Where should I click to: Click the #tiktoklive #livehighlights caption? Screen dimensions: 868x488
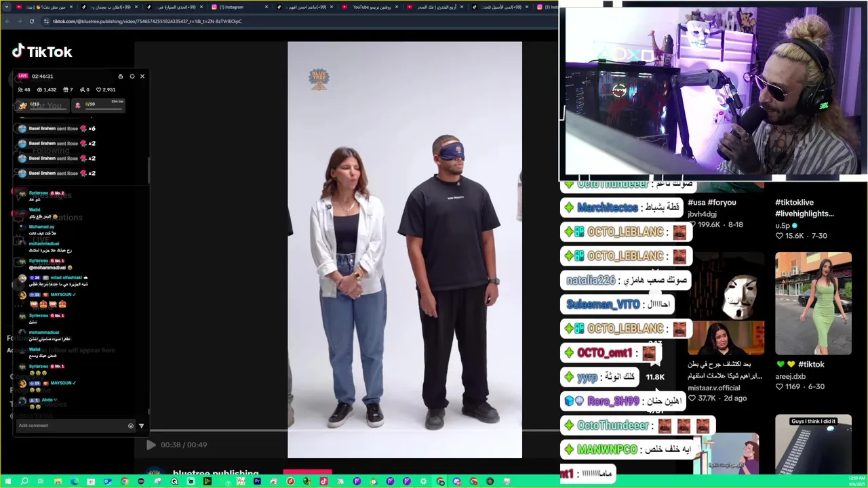coord(804,208)
